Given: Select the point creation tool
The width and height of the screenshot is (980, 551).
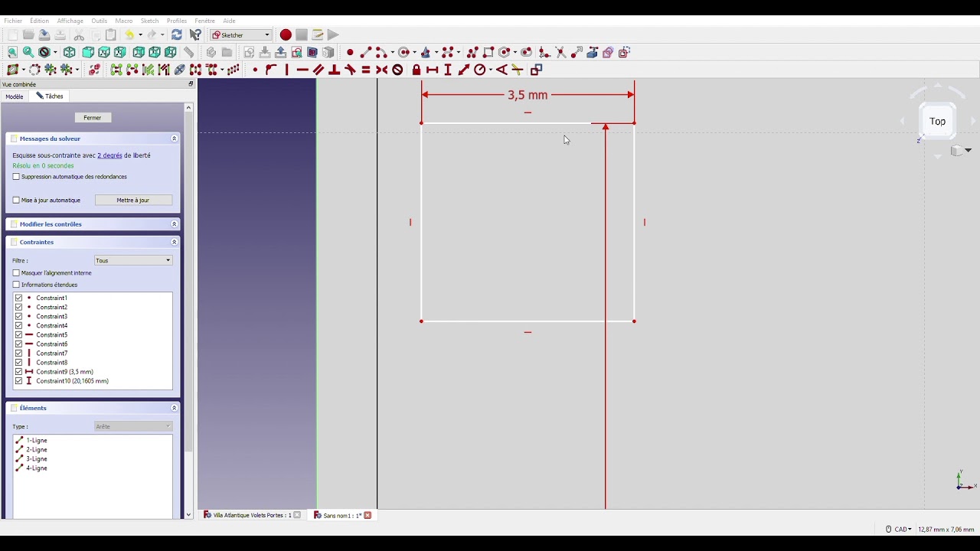Looking at the screenshot, I should click(x=350, y=53).
